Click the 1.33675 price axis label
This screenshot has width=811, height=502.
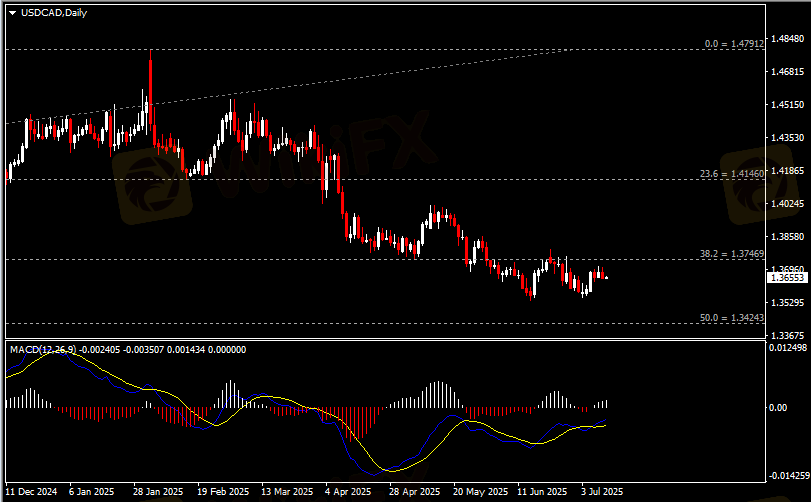787,336
